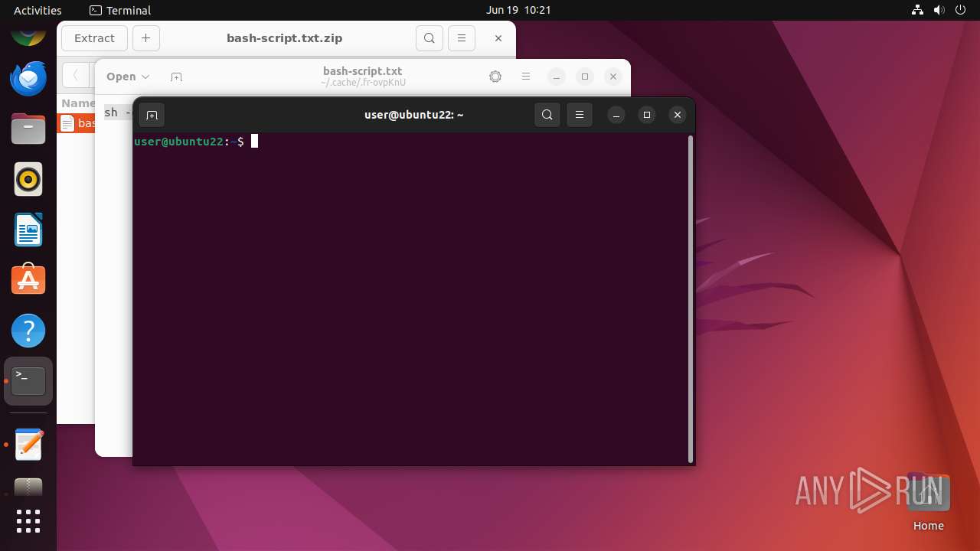Open Ubuntu Software from dock

pos(28,280)
